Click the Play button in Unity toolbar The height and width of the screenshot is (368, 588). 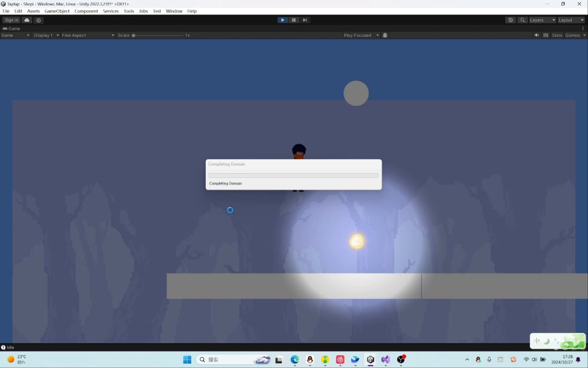(282, 20)
